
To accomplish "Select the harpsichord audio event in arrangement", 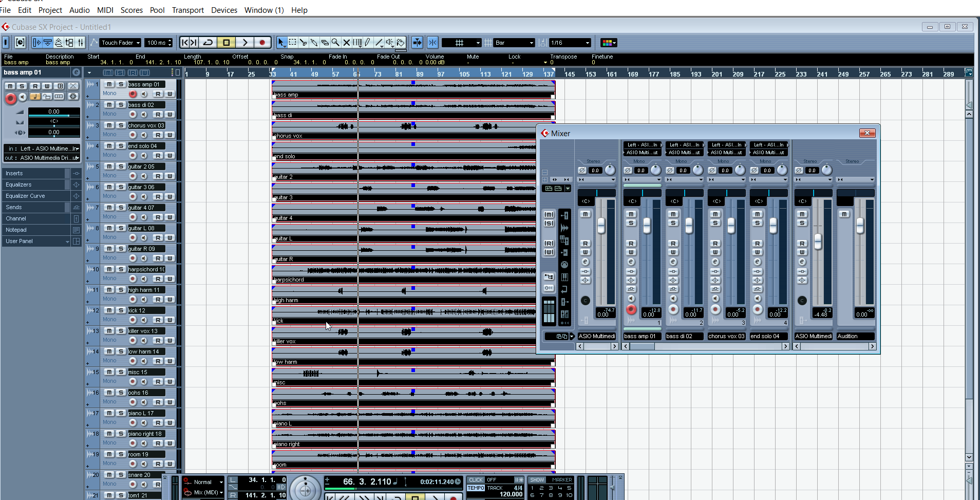I will 413,274.
